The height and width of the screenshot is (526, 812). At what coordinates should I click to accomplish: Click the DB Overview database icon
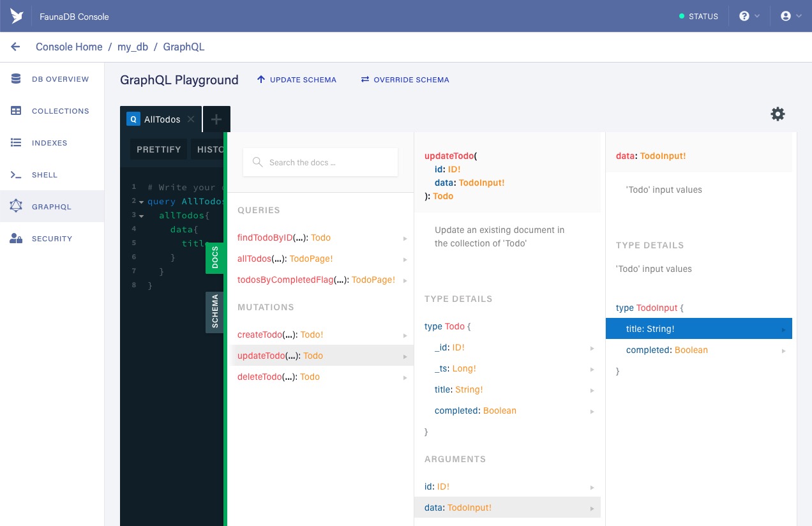(16, 79)
